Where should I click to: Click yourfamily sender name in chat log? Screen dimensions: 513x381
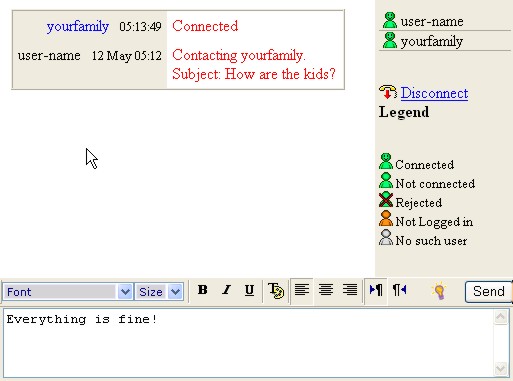pyautogui.click(x=78, y=27)
